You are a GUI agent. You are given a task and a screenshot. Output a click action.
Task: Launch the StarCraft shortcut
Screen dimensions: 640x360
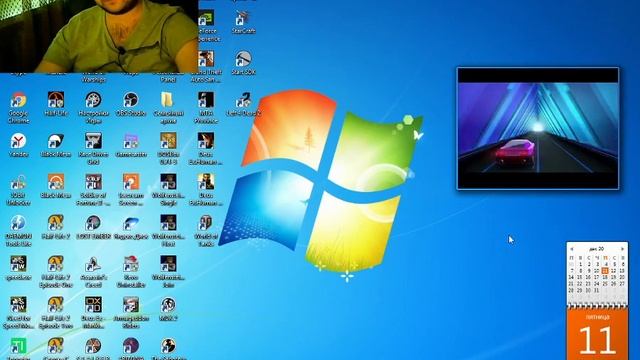pos(243,22)
